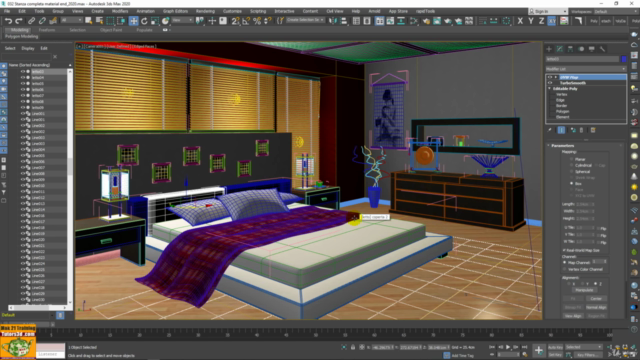The height and width of the screenshot is (360, 640).
Task: Click the Align tool icon
Action: 344,20
